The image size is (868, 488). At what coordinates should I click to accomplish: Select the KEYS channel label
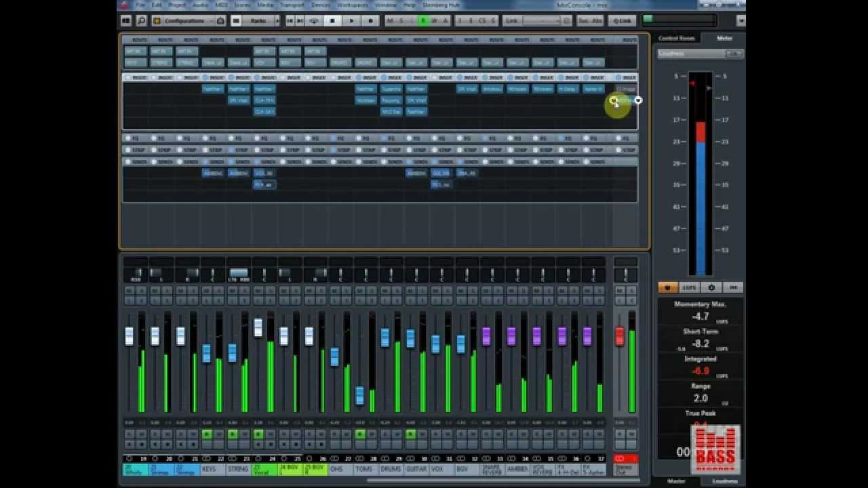(x=213, y=469)
